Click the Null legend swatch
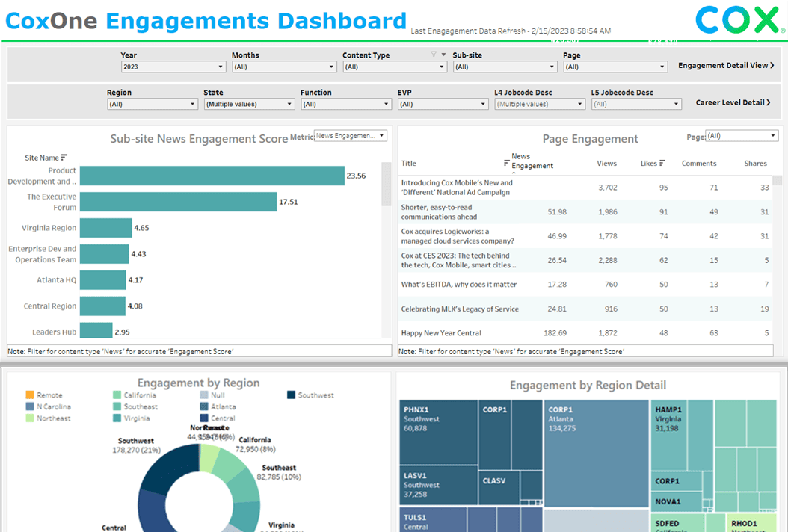The height and width of the screenshot is (532, 788). [204, 395]
